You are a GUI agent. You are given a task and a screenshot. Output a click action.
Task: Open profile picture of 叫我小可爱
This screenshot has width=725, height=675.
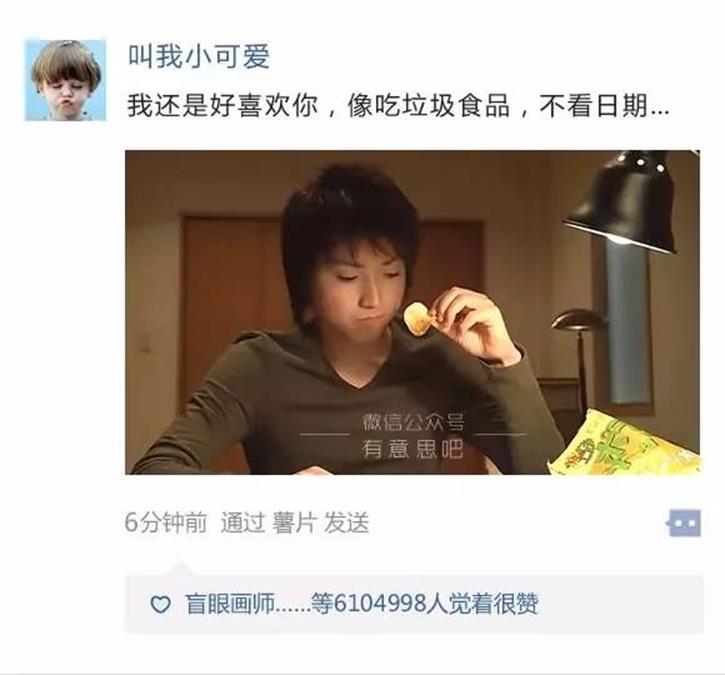point(65,80)
